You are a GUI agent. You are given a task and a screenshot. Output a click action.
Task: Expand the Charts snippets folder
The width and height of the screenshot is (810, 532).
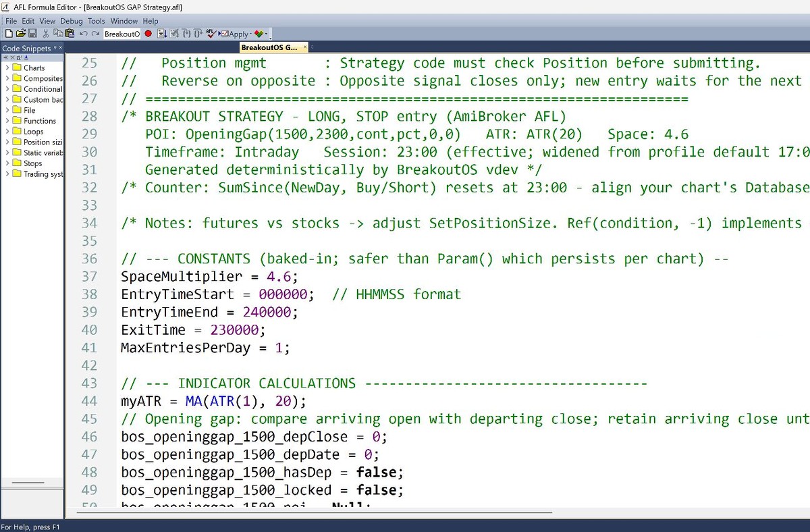7,68
